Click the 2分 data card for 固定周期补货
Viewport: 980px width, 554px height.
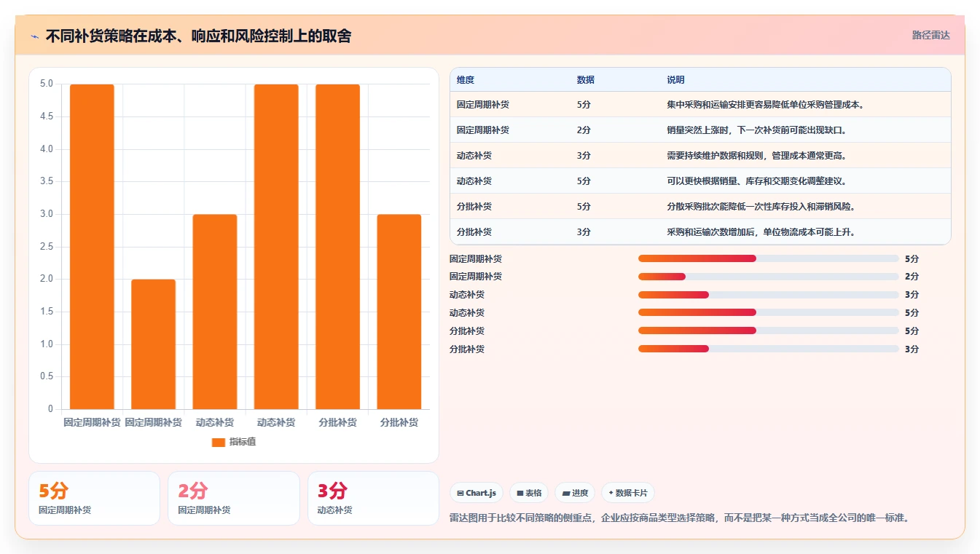pos(234,498)
